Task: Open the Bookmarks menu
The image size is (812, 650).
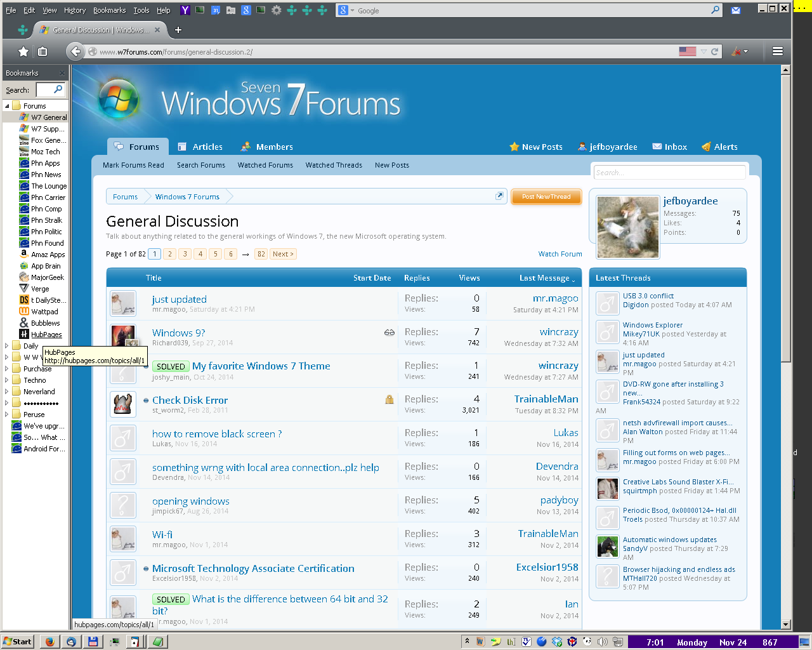Action: 109,10
